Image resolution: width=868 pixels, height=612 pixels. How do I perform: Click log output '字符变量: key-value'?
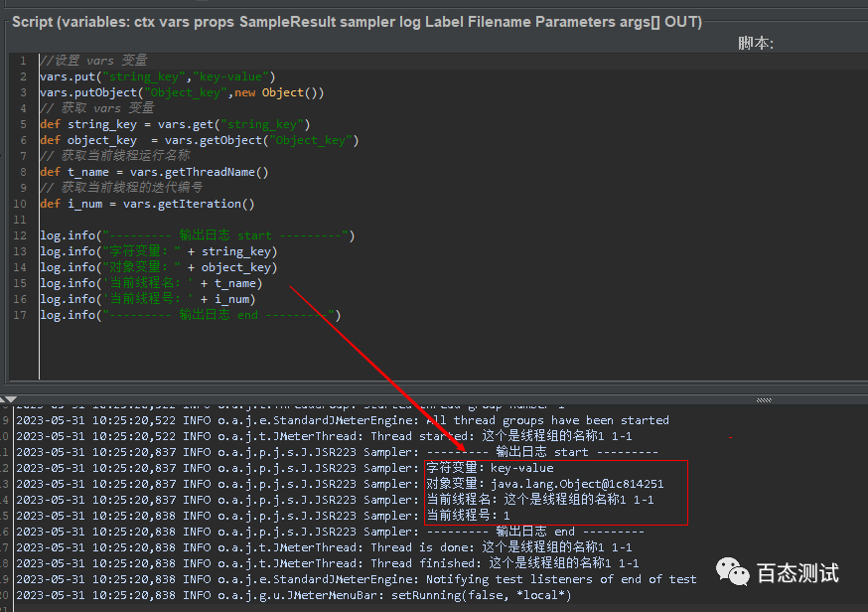pos(490,468)
